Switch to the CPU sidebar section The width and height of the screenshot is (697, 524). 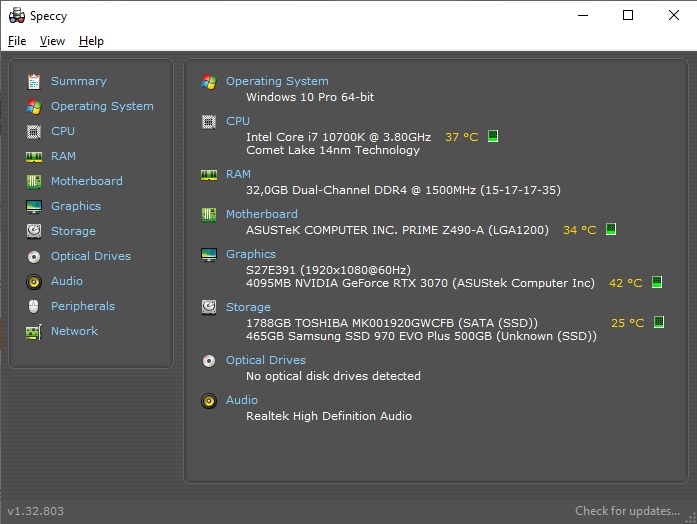[63, 131]
